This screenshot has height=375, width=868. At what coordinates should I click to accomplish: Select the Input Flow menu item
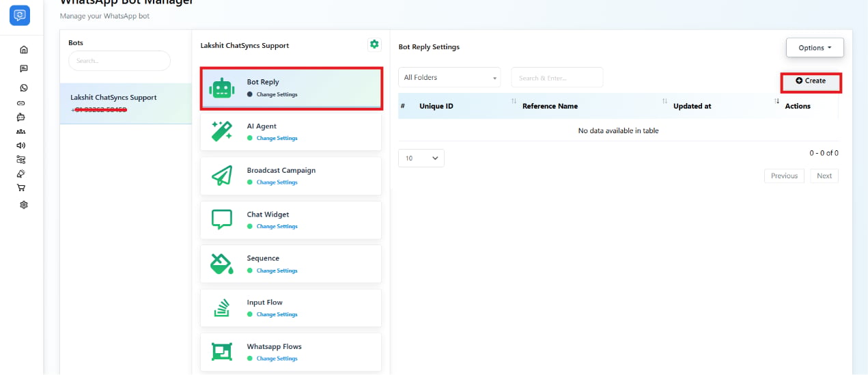(291, 307)
